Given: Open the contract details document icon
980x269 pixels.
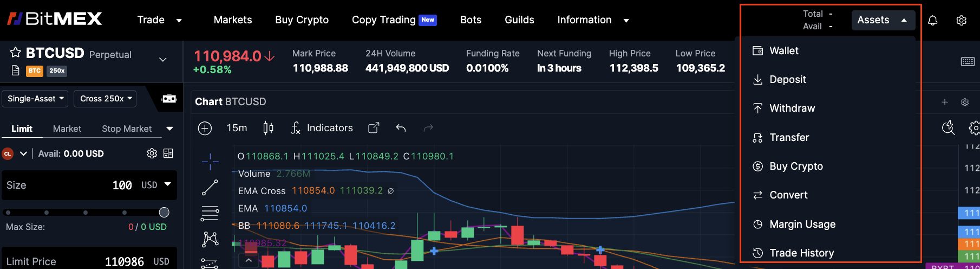Looking at the screenshot, I should pos(16,71).
